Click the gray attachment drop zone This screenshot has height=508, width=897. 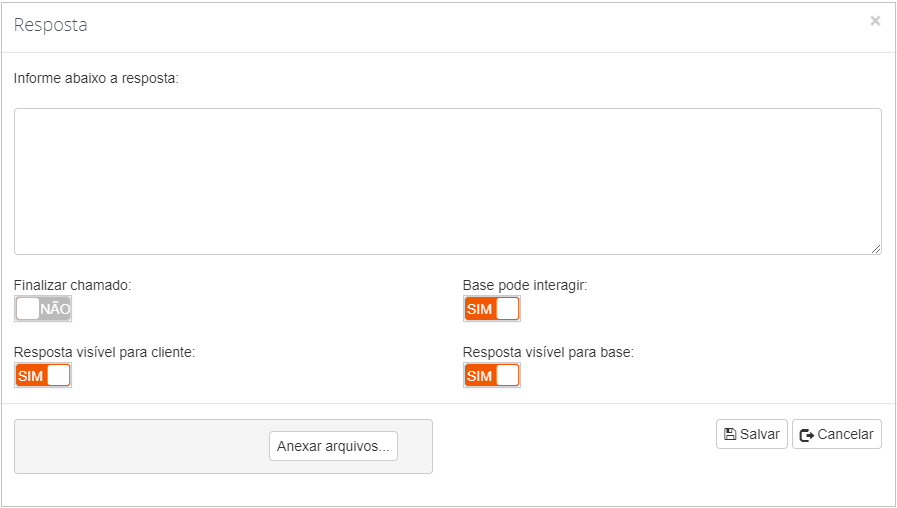(141, 446)
